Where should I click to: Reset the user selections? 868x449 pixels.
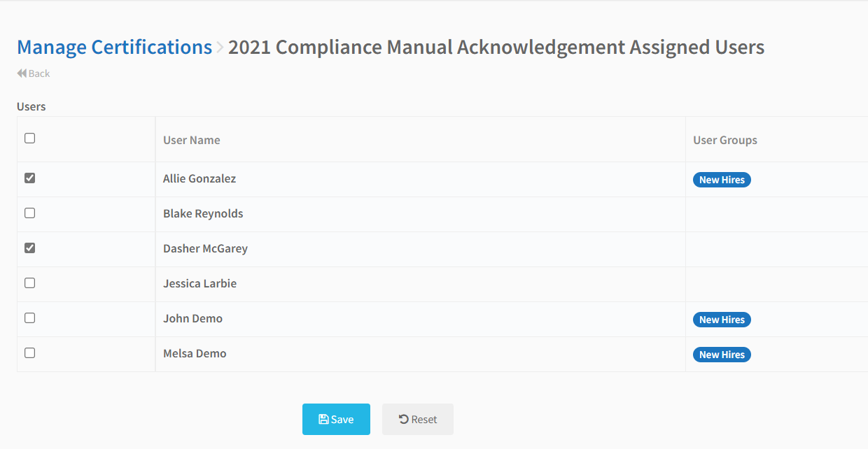tap(418, 420)
